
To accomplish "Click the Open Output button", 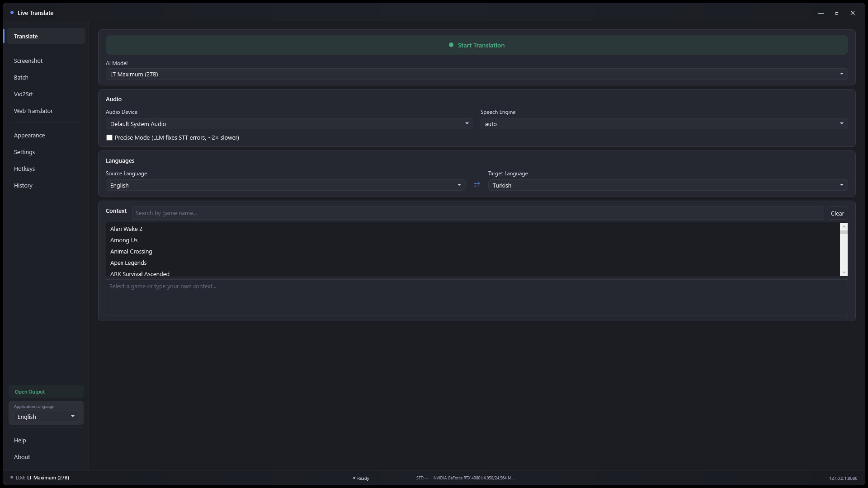I will tap(46, 392).
